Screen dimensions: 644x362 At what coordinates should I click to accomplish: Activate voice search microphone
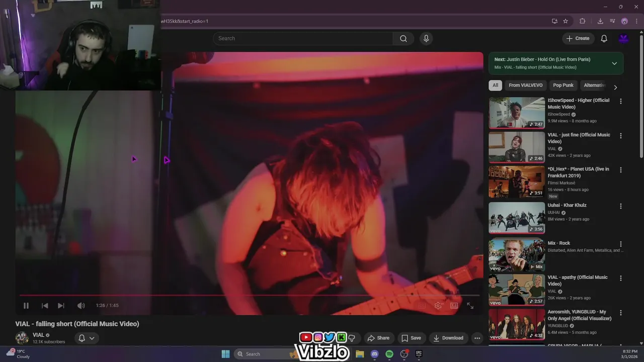[x=426, y=39]
